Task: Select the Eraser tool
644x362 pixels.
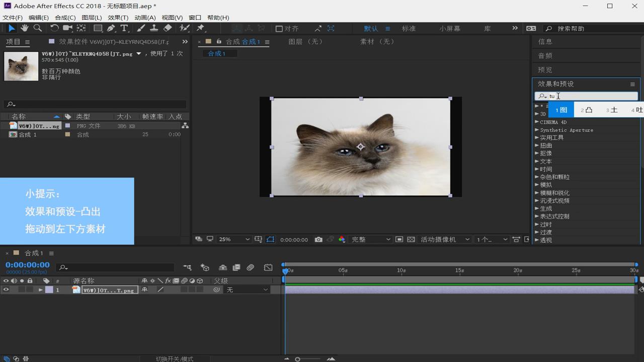Action: tap(168, 28)
